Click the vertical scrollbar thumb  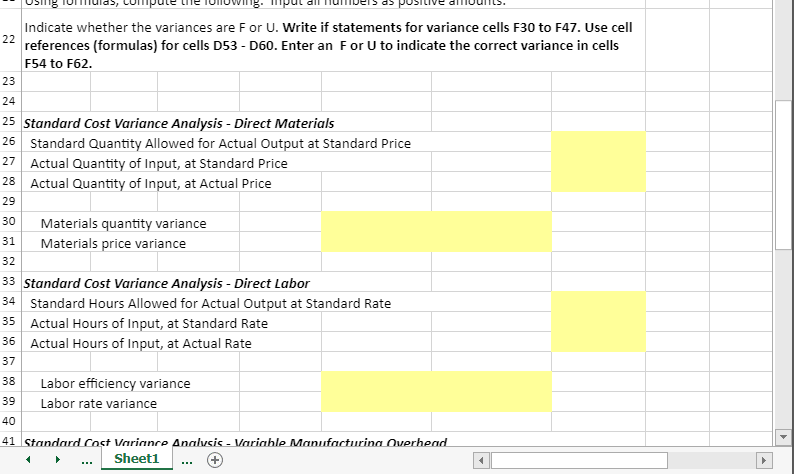point(783,175)
